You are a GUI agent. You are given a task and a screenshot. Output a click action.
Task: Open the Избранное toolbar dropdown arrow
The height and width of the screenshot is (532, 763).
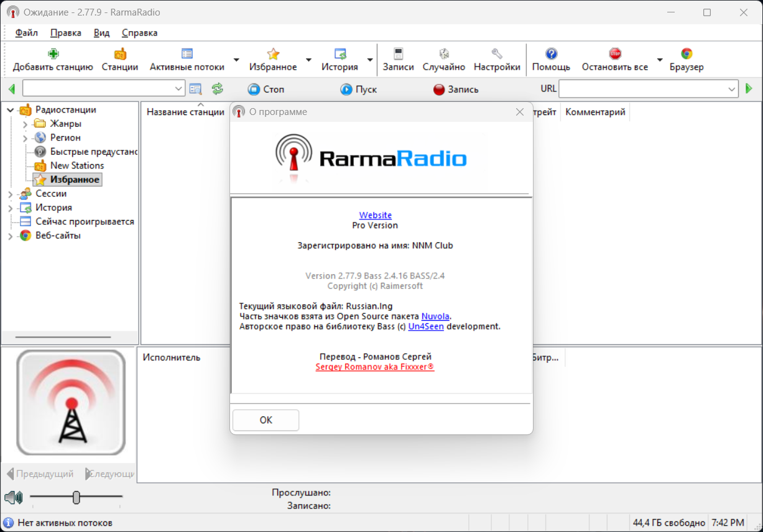click(308, 60)
